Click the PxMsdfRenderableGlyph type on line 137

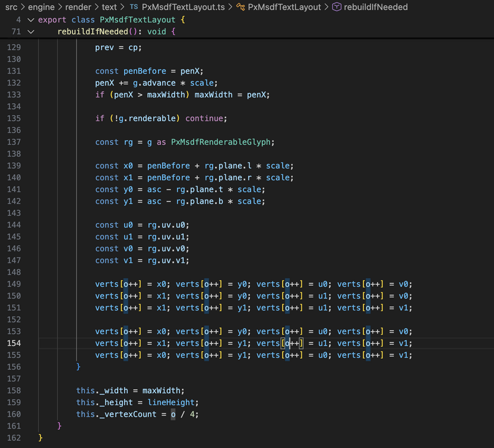point(222,142)
